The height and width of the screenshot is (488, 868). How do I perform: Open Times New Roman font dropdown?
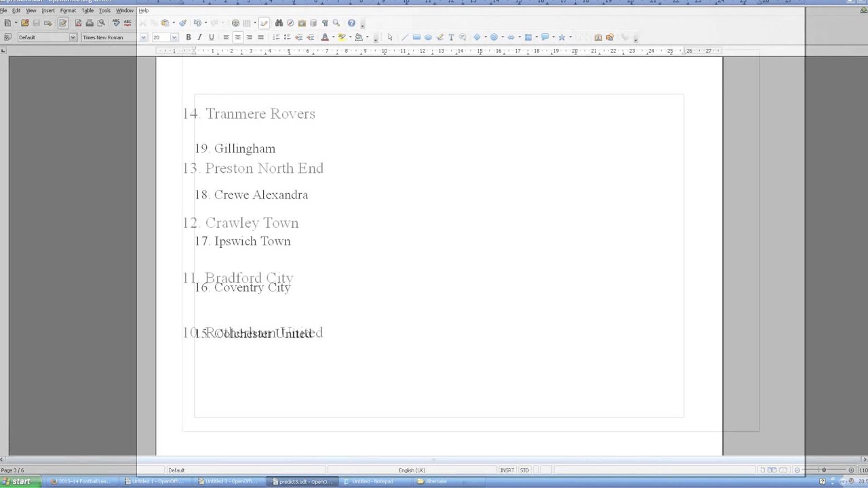[x=143, y=37]
